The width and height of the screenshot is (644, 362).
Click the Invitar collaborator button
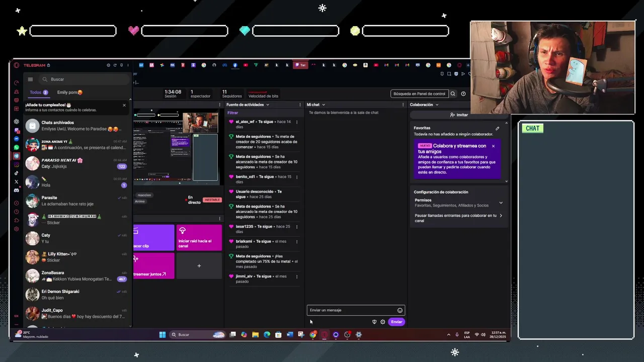tap(459, 115)
